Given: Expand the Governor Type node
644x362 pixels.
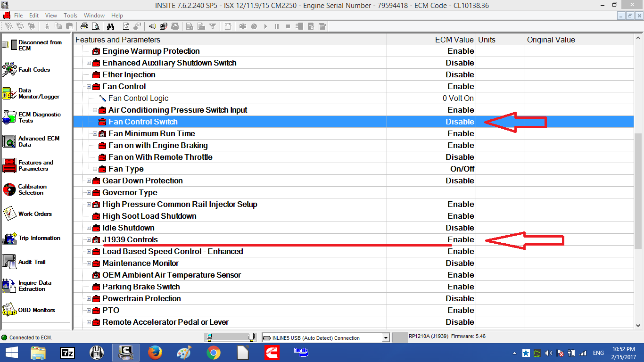Looking at the screenshot, I should 89,192.
